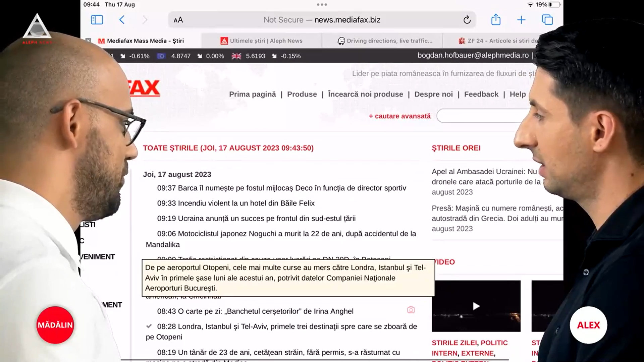Open the AA reader text size menu

[x=178, y=20]
